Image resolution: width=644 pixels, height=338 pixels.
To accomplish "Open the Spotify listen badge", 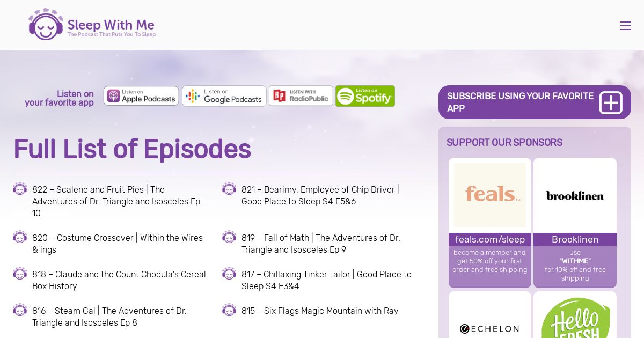I will click(365, 96).
